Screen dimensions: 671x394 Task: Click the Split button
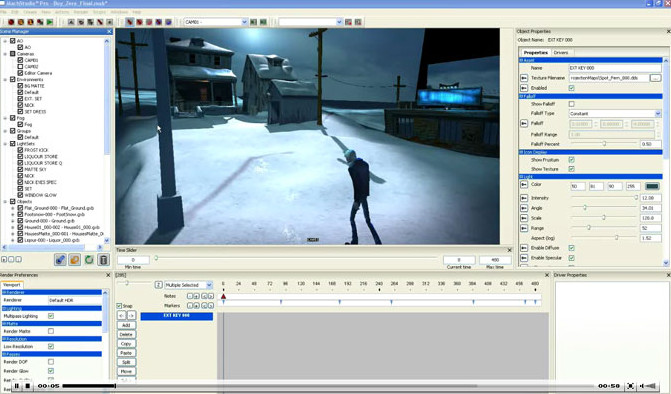(x=126, y=362)
